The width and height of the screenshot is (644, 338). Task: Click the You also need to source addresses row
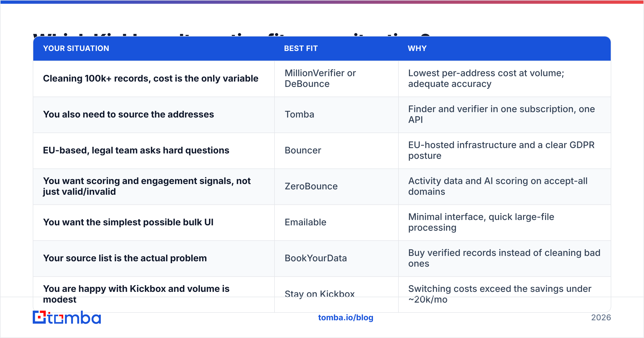[322, 115]
